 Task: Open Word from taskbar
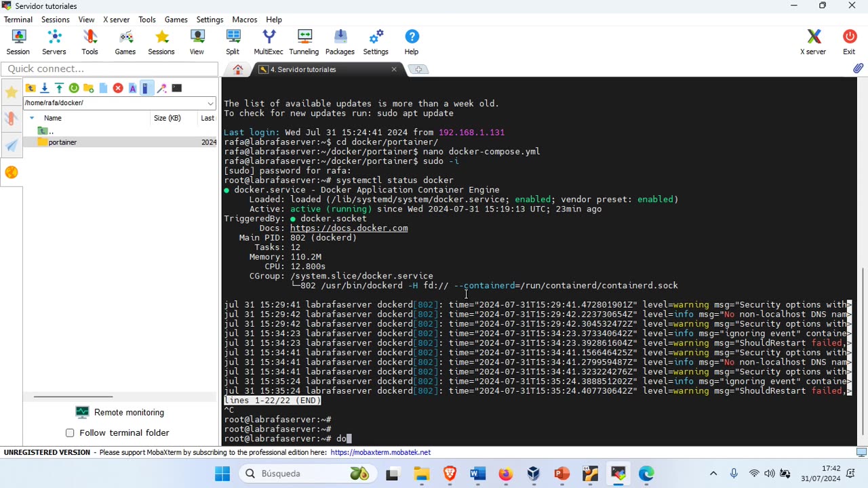tap(478, 474)
